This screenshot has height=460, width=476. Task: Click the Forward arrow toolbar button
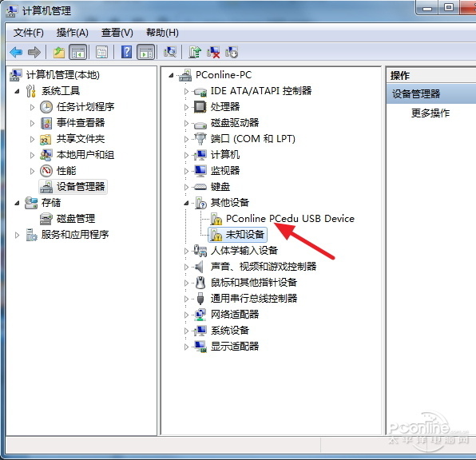pyautogui.click(x=34, y=52)
